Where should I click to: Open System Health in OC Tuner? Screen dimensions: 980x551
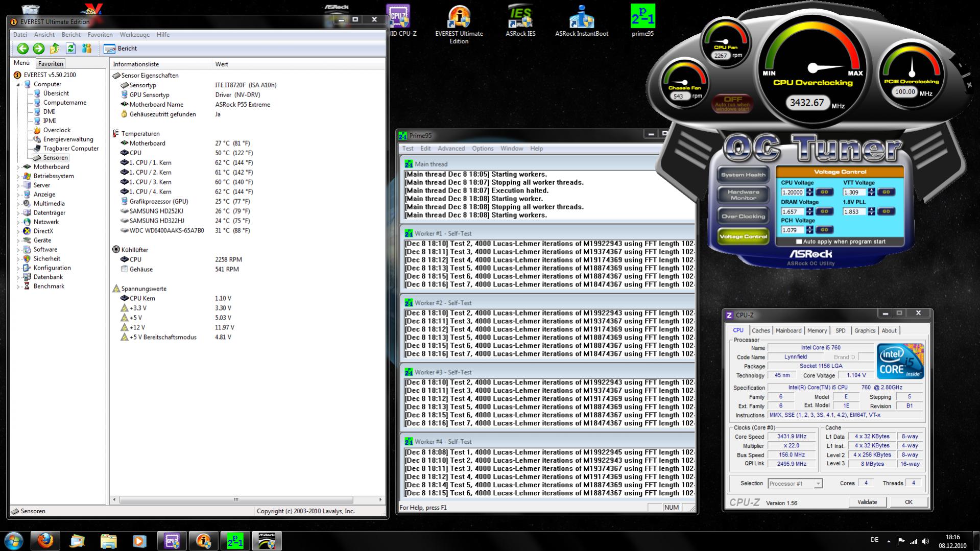point(743,175)
